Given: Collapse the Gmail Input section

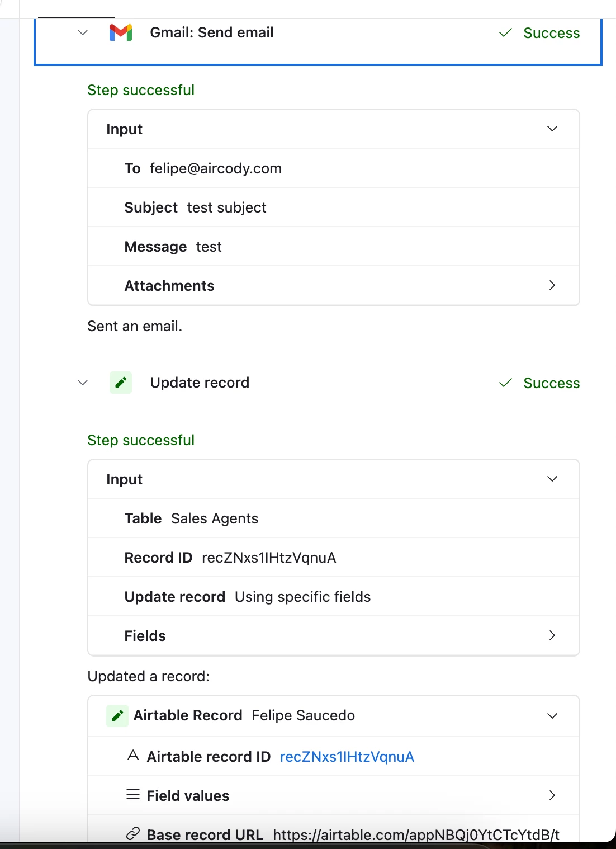Looking at the screenshot, I should pos(552,129).
